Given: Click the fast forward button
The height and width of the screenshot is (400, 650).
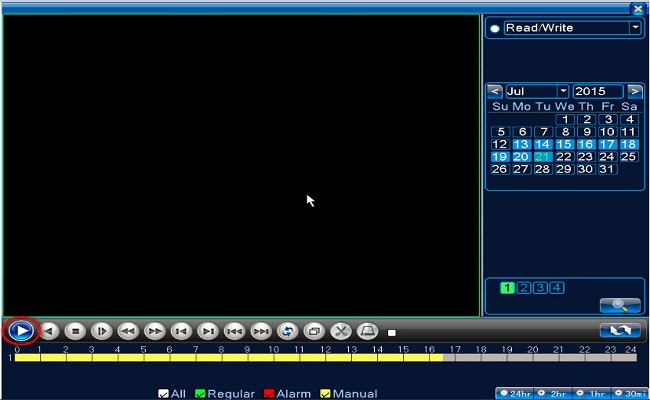Looking at the screenshot, I should click(154, 330).
